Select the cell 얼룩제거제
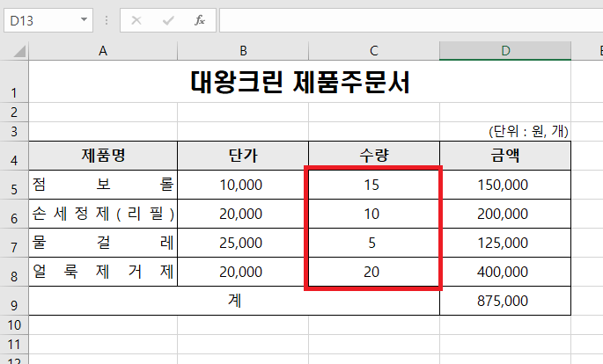This screenshot has width=603, height=364. pos(103,272)
